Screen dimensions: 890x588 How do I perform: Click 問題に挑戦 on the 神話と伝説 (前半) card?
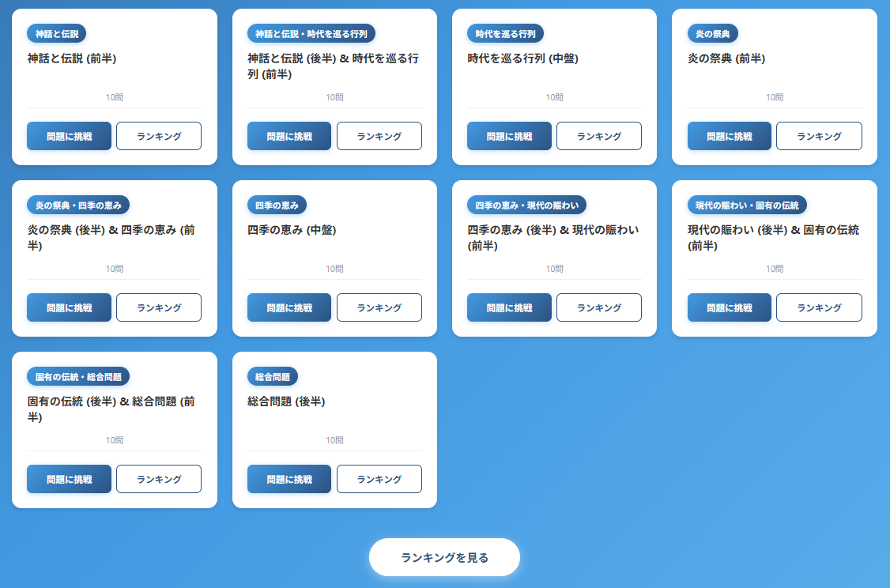[x=69, y=136]
